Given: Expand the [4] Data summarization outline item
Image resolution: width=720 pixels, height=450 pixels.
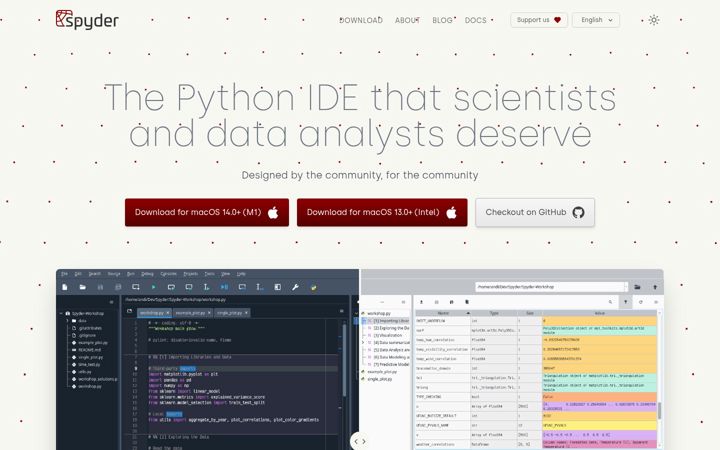Looking at the screenshot, I should (x=363, y=343).
